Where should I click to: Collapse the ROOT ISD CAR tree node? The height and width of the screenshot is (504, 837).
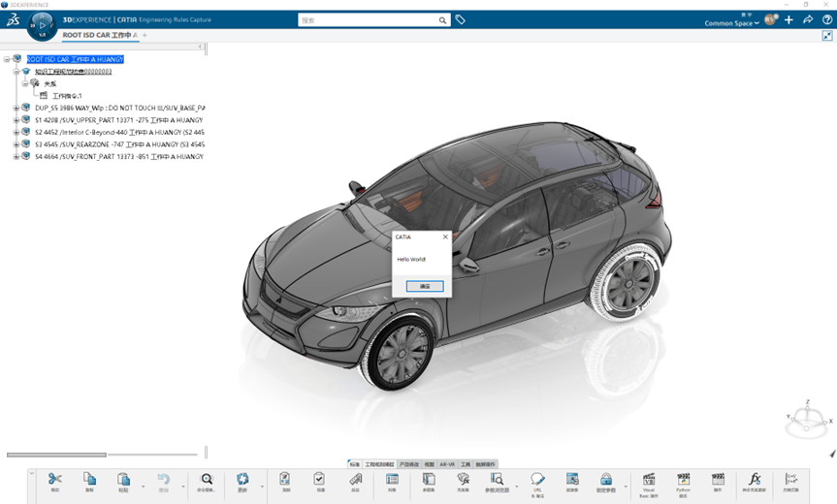(x=7, y=59)
